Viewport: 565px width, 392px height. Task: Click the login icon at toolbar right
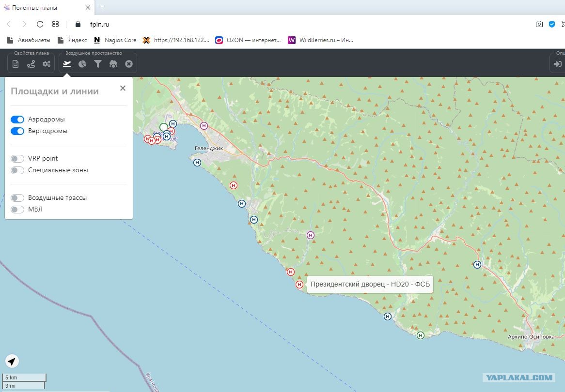(x=558, y=64)
